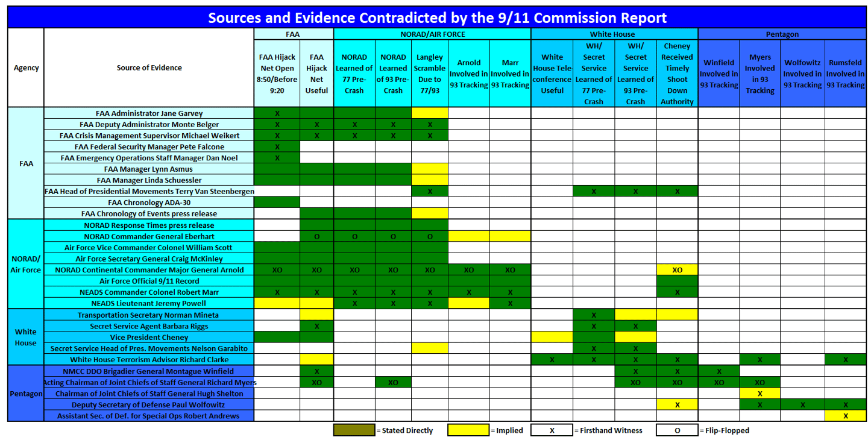
Task: Select the X legend box for Firsthand Witness
Action: 552,430
